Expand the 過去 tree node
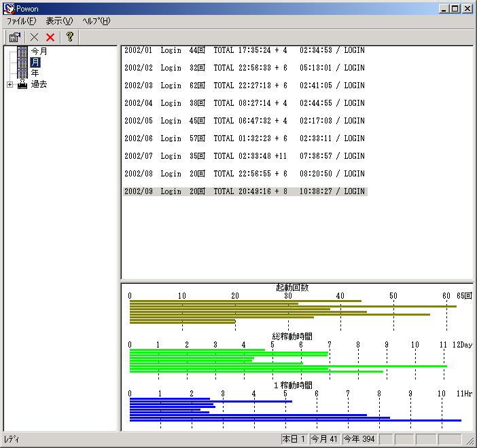The image size is (477, 448). coord(10,85)
